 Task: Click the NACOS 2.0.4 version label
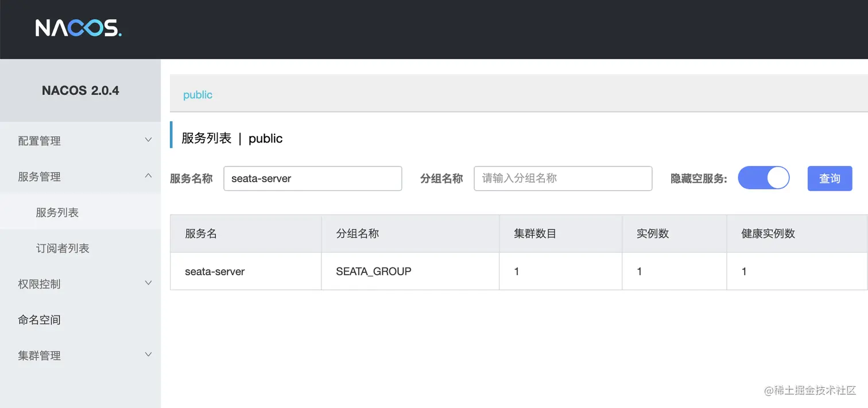80,90
